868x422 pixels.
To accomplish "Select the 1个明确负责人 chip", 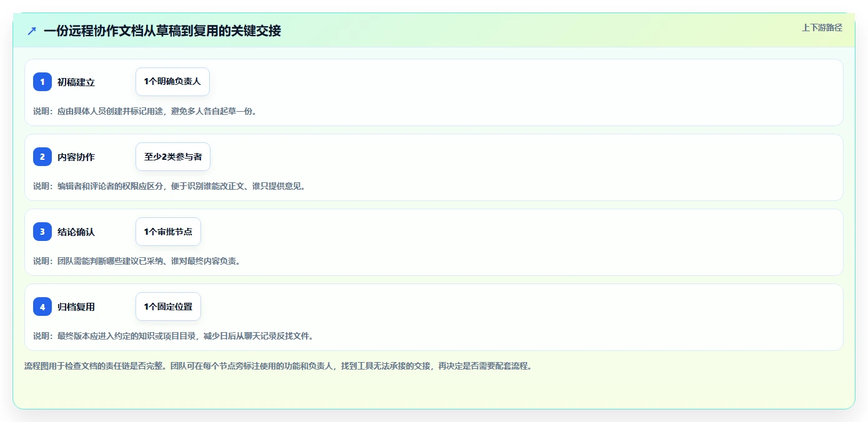I will 172,82.
